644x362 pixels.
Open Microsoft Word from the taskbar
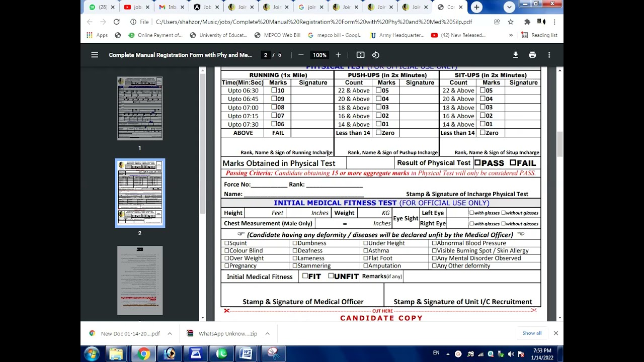(x=246, y=354)
